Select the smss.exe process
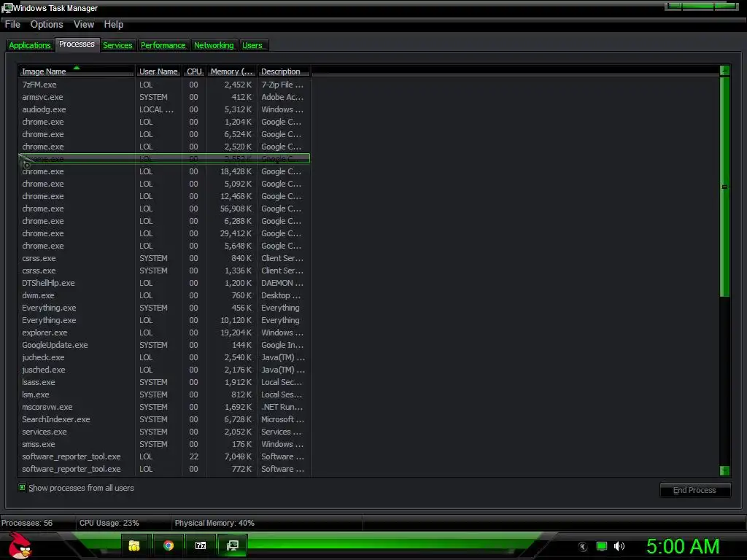747x560 pixels. [x=164, y=444]
